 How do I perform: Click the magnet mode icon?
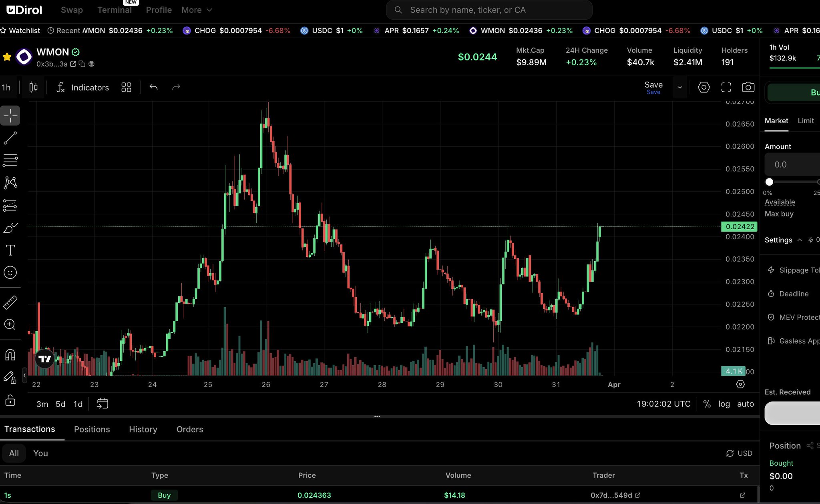[10, 355]
